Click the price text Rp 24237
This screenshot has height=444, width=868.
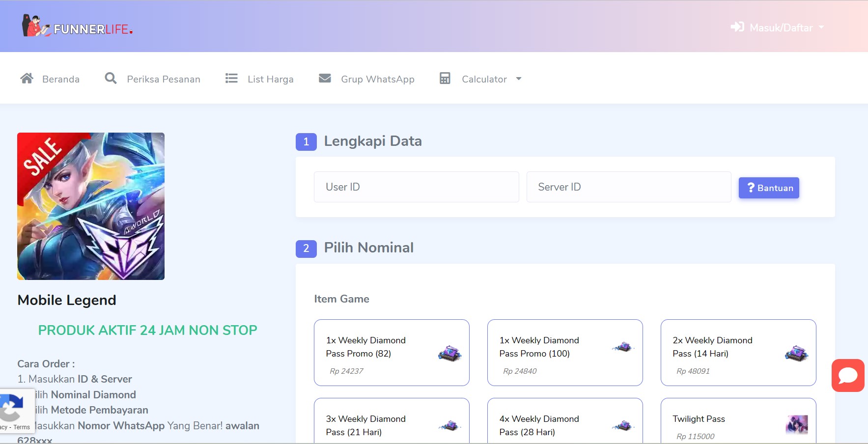346,371
